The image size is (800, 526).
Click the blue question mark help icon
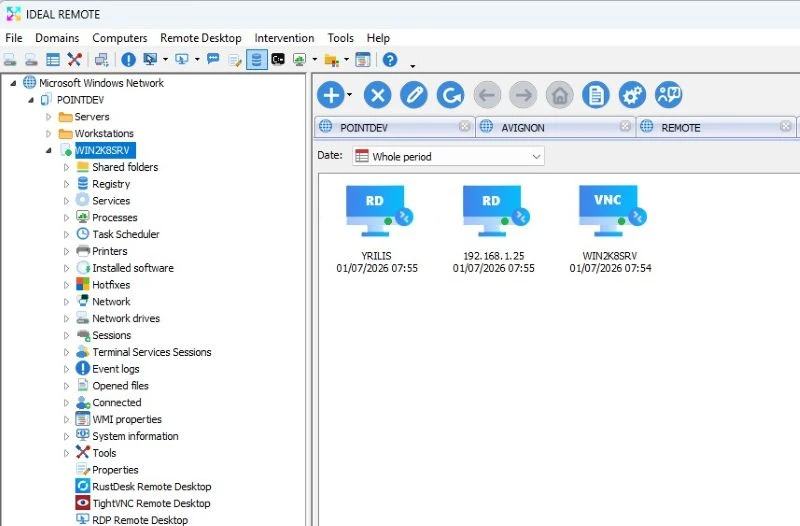[390, 60]
